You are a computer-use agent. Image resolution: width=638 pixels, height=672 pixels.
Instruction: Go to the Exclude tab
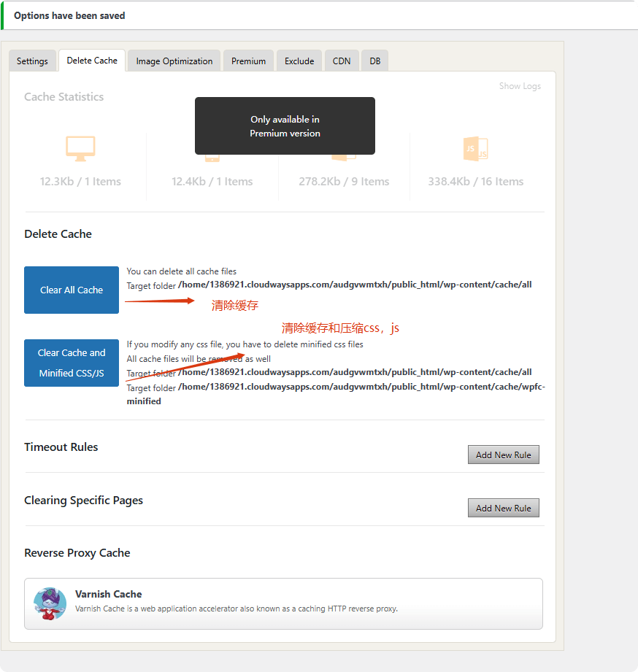(x=299, y=61)
